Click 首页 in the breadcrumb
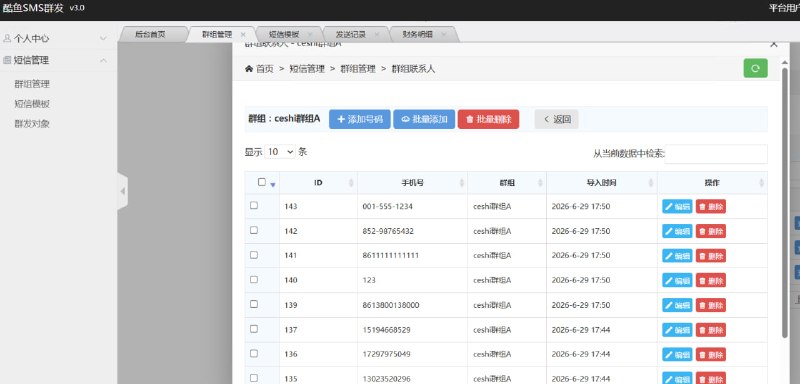This screenshot has width=800, height=384. [265, 69]
